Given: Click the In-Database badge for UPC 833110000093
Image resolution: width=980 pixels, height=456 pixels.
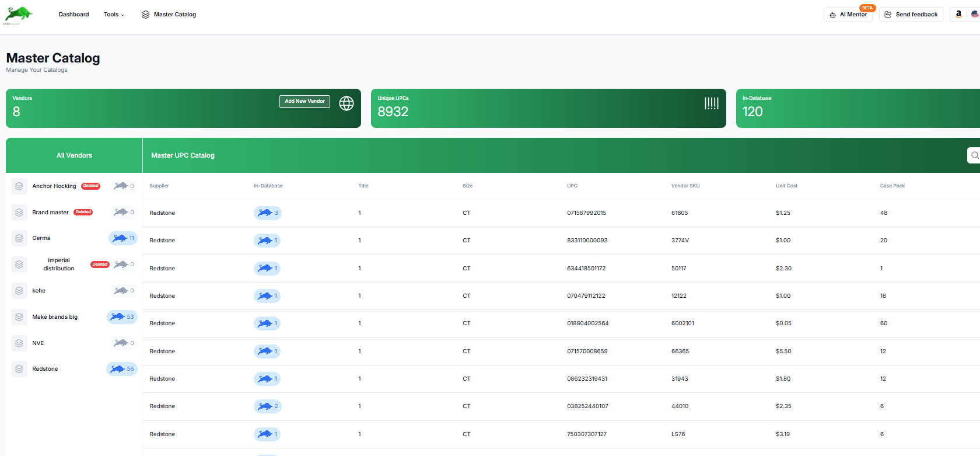Looking at the screenshot, I should pos(267,241).
